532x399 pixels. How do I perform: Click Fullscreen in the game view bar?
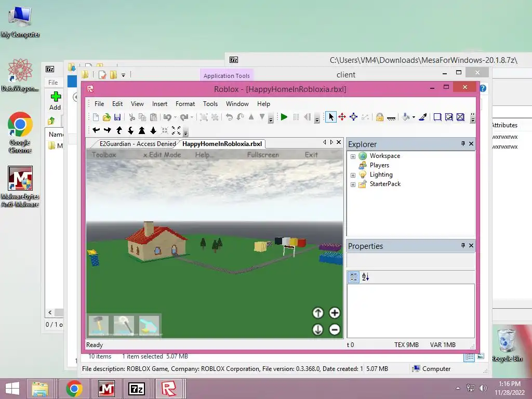pyautogui.click(x=263, y=155)
